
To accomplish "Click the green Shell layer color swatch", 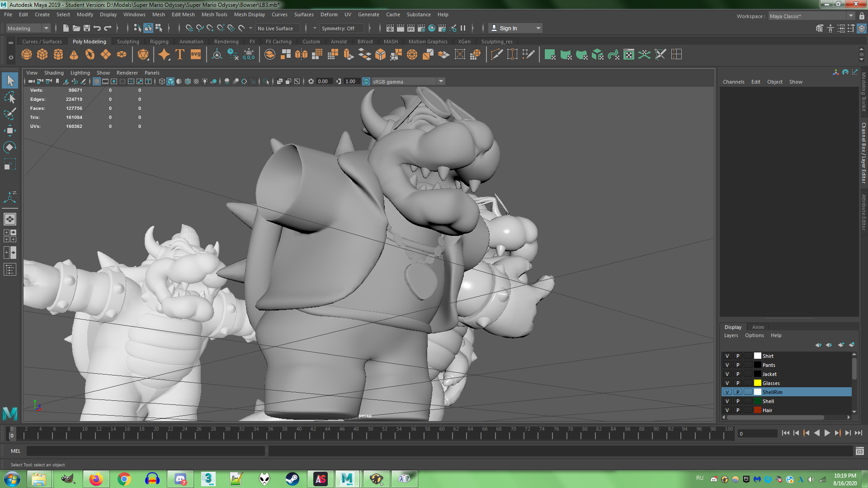I will [x=758, y=401].
